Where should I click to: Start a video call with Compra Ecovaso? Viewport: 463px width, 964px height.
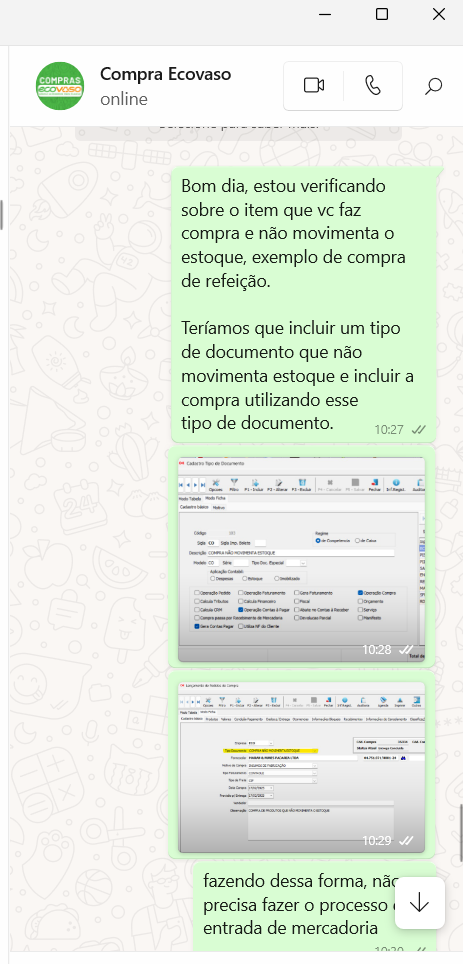314,86
